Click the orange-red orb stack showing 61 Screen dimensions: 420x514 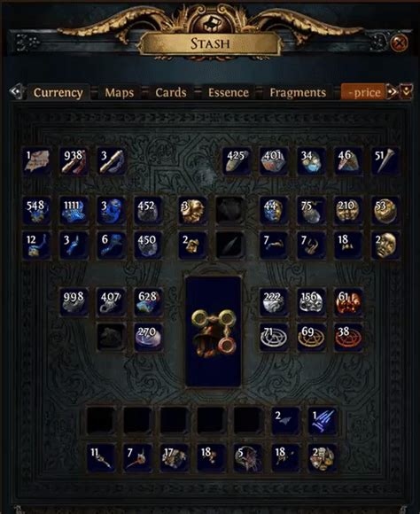(x=348, y=301)
